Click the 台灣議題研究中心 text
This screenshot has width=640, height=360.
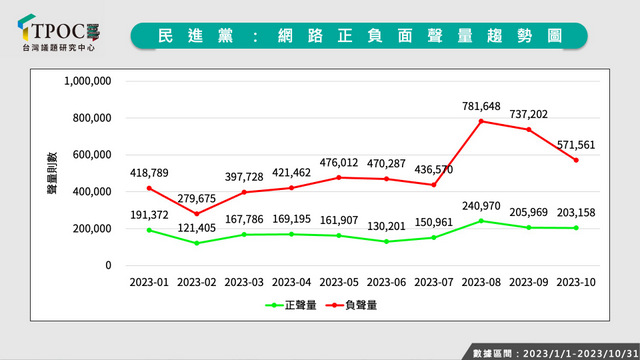(x=59, y=48)
